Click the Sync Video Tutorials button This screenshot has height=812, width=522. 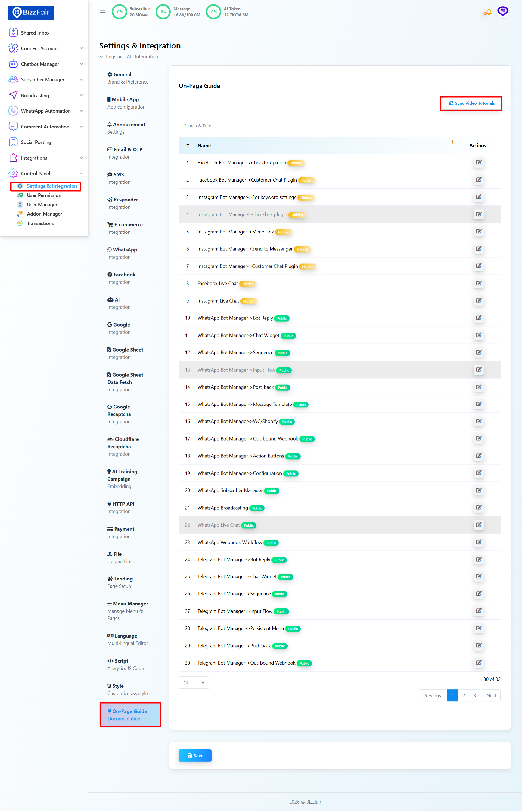[471, 103]
